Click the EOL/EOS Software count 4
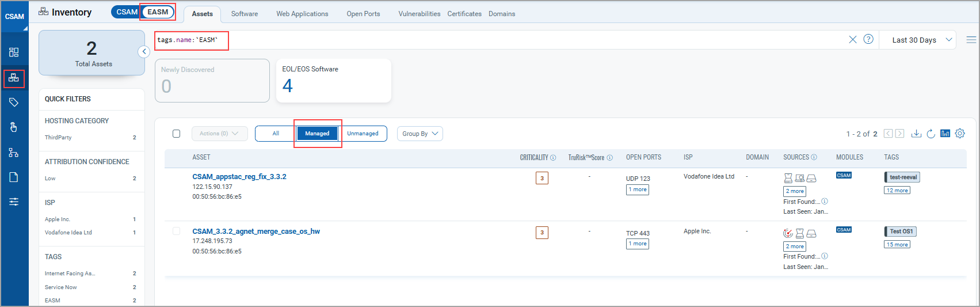The image size is (980, 307). point(288,86)
